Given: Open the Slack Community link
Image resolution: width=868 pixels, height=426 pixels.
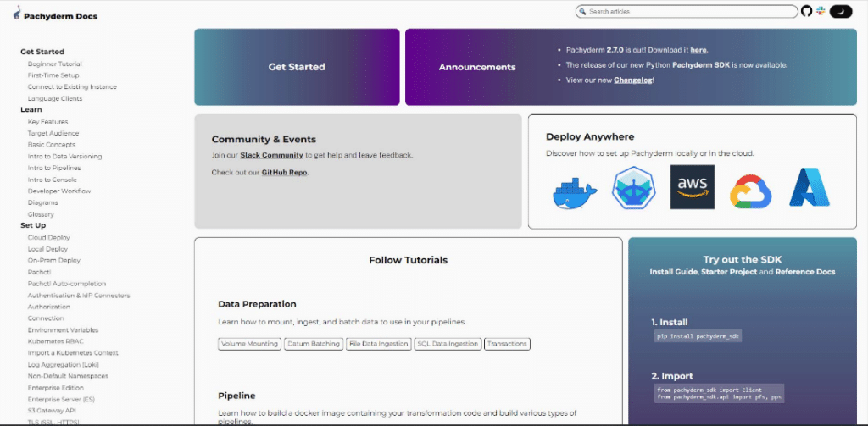Looking at the screenshot, I should coord(271,156).
